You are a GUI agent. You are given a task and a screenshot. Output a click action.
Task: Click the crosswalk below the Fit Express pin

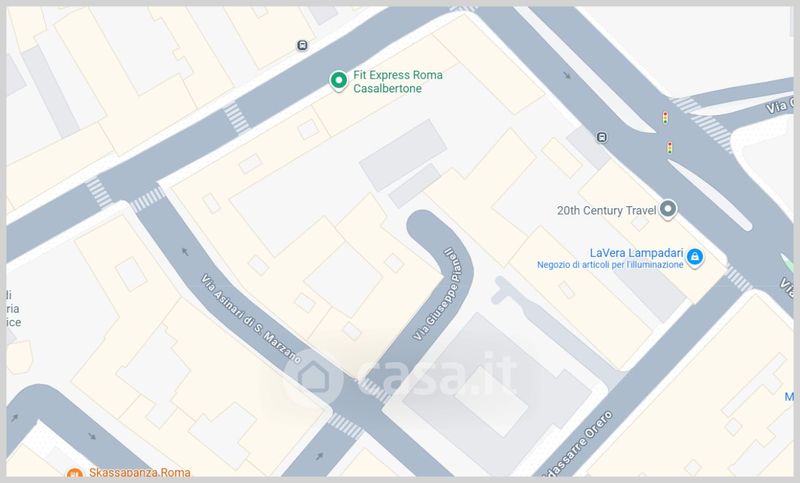click(236, 118)
